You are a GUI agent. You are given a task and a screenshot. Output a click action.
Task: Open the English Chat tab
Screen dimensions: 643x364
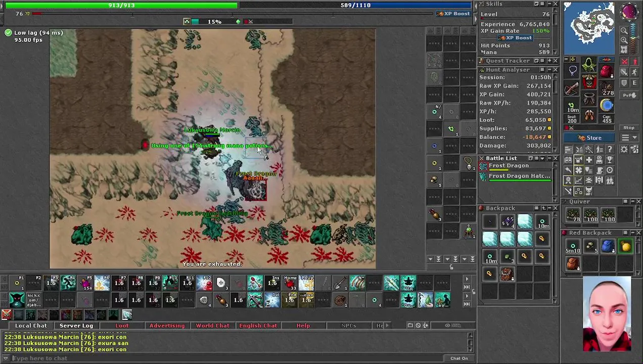click(258, 326)
